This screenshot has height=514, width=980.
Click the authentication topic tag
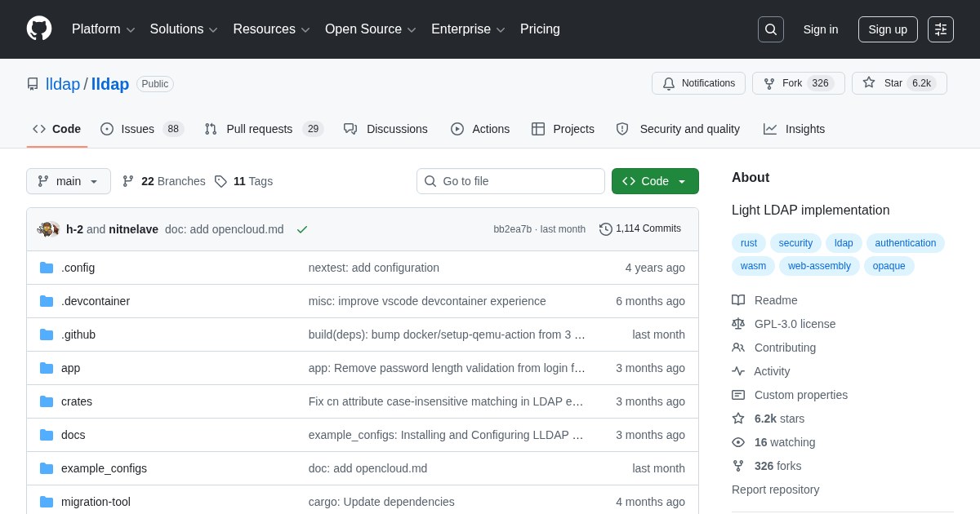(x=906, y=243)
